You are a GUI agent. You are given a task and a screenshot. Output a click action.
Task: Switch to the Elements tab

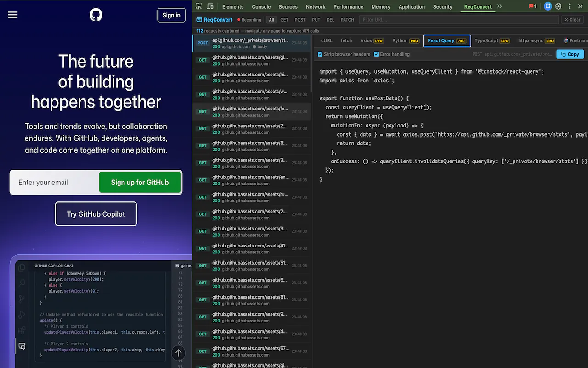click(x=233, y=6)
